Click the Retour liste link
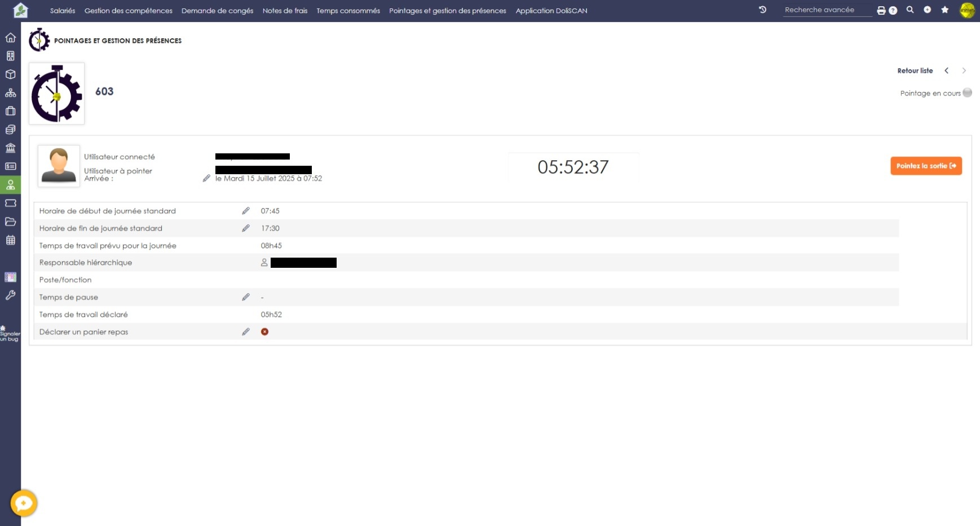The image size is (980, 526). pyautogui.click(x=915, y=70)
